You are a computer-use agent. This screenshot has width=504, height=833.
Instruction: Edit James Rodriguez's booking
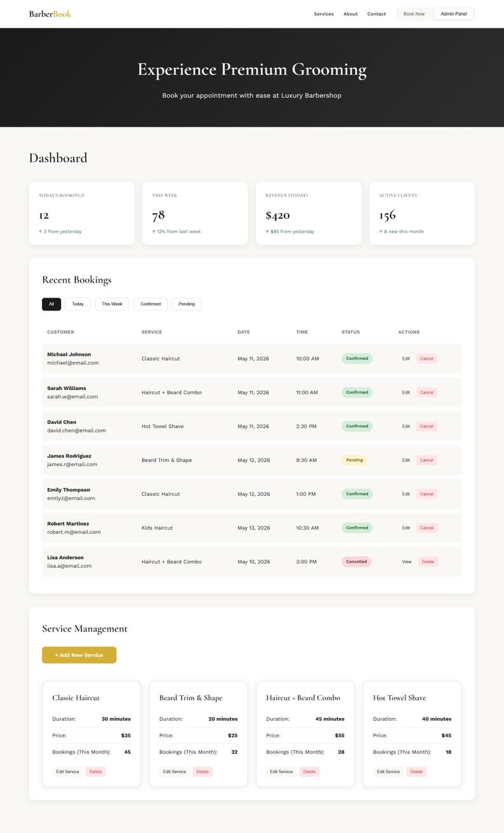point(406,460)
